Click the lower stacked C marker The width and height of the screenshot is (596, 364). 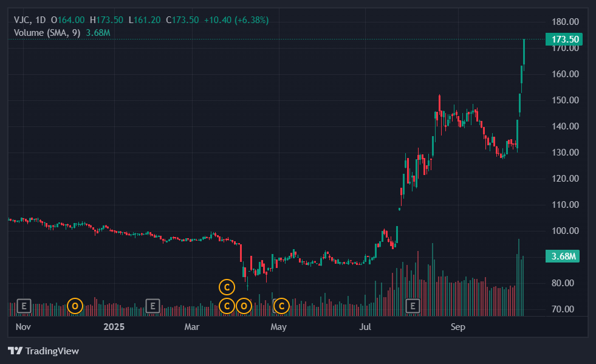[227, 306]
